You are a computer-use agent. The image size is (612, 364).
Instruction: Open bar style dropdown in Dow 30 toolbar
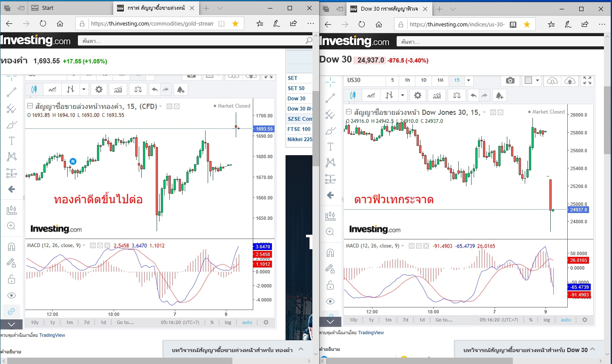(403, 95)
